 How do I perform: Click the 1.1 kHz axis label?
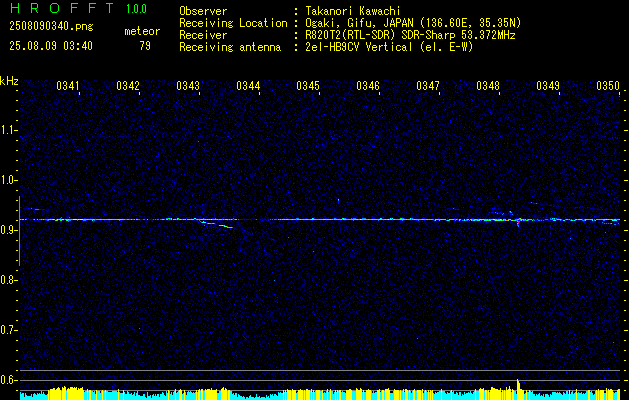(7, 130)
